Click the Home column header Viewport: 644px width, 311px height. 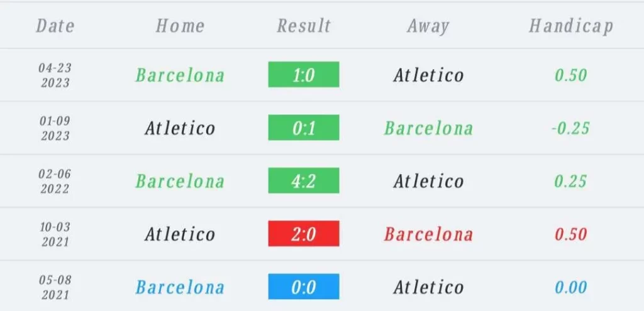pyautogui.click(x=180, y=25)
